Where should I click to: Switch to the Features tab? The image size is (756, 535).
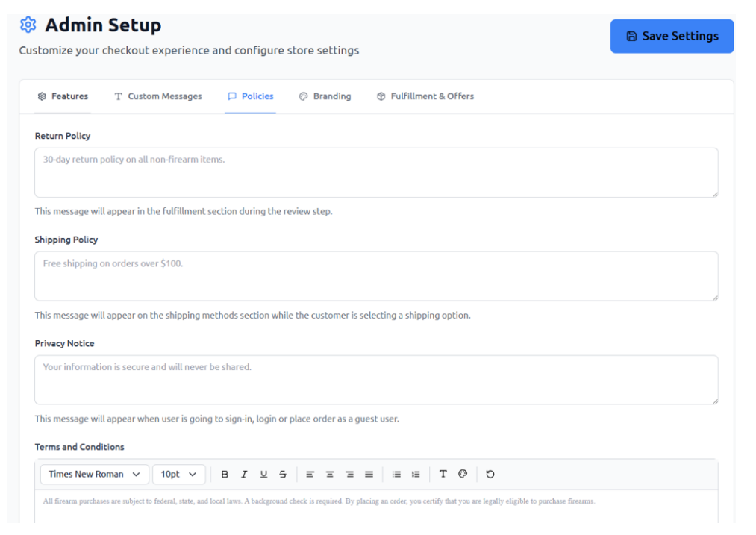coord(63,96)
